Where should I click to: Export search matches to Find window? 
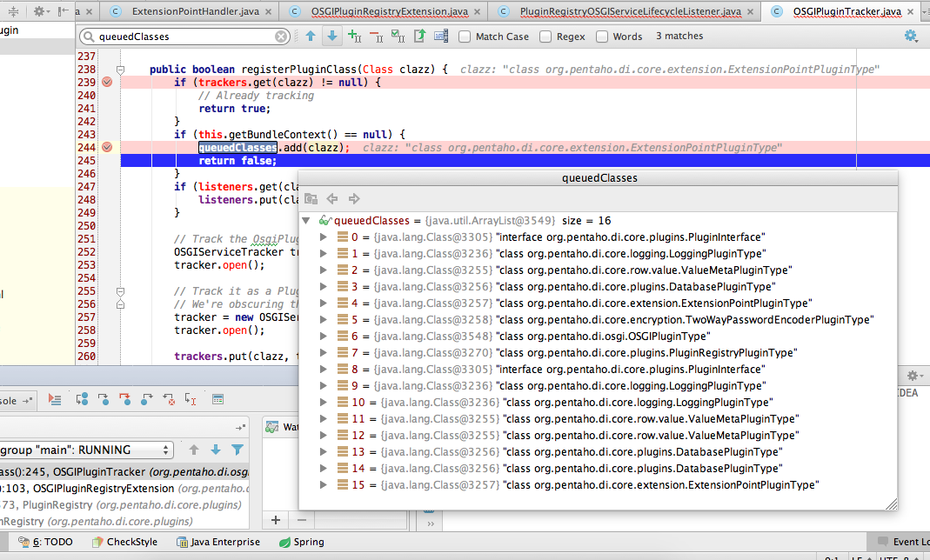pyautogui.click(x=419, y=37)
